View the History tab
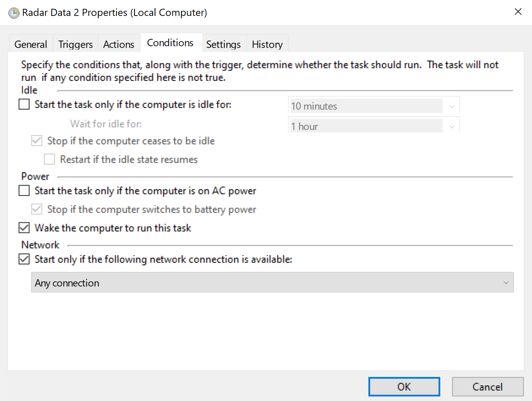The width and height of the screenshot is (532, 401). (267, 44)
